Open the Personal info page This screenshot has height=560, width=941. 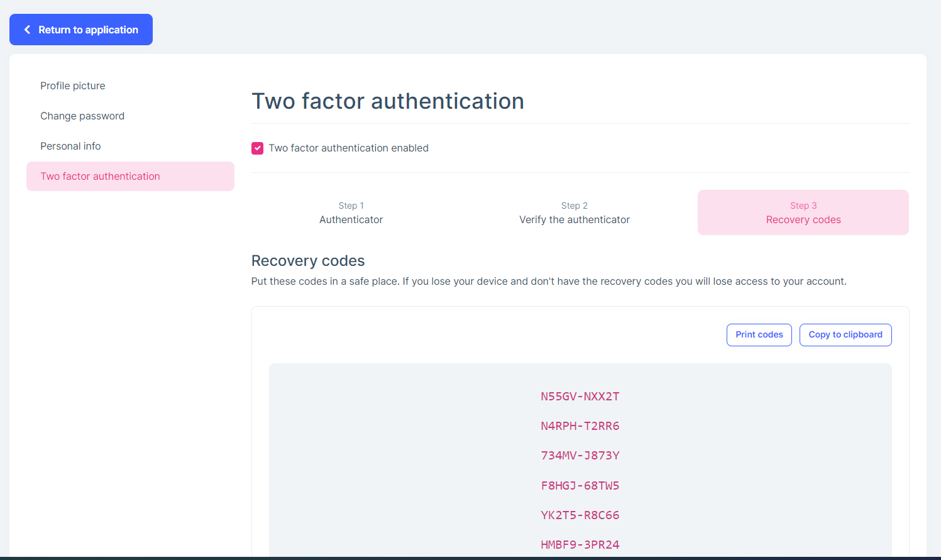(70, 146)
